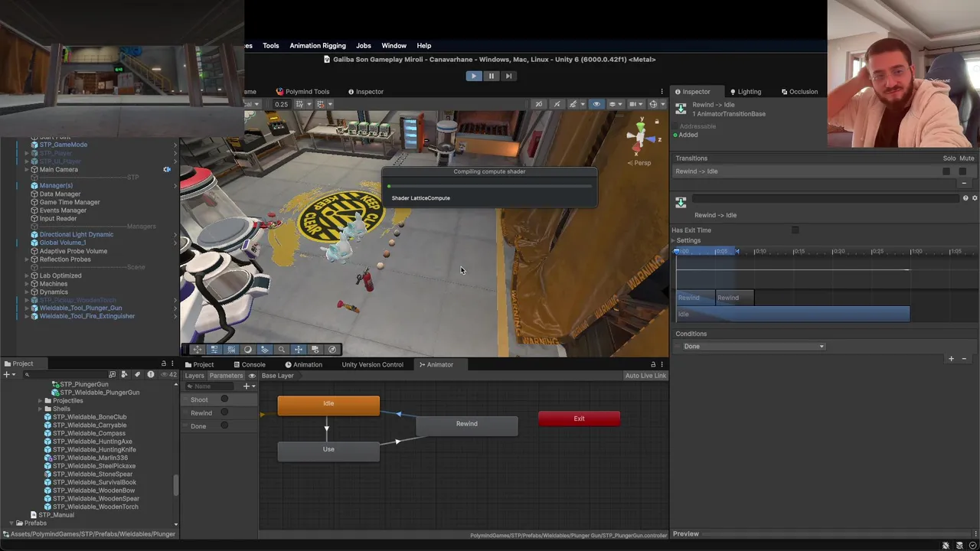Switch to the Console tab
980x551 pixels.
click(x=250, y=364)
